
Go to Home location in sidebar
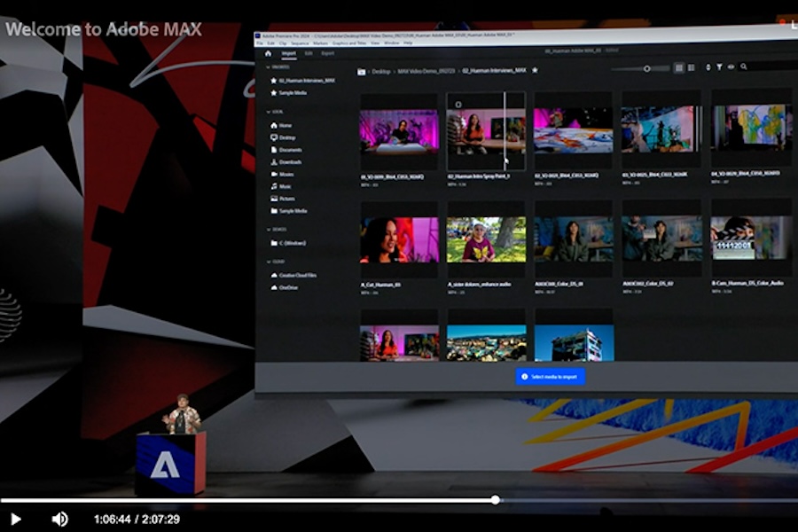tap(281, 125)
